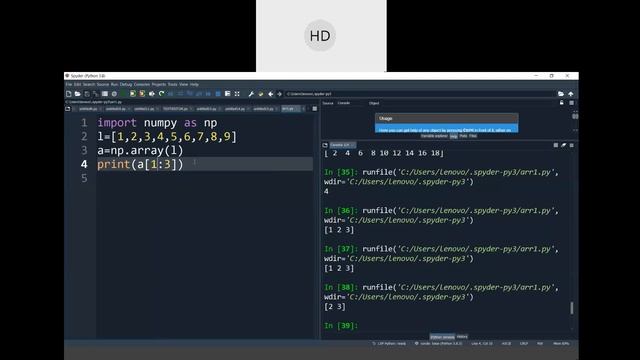Click on code line 2 list definition
The width and height of the screenshot is (640, 360).
click(167, 136)
